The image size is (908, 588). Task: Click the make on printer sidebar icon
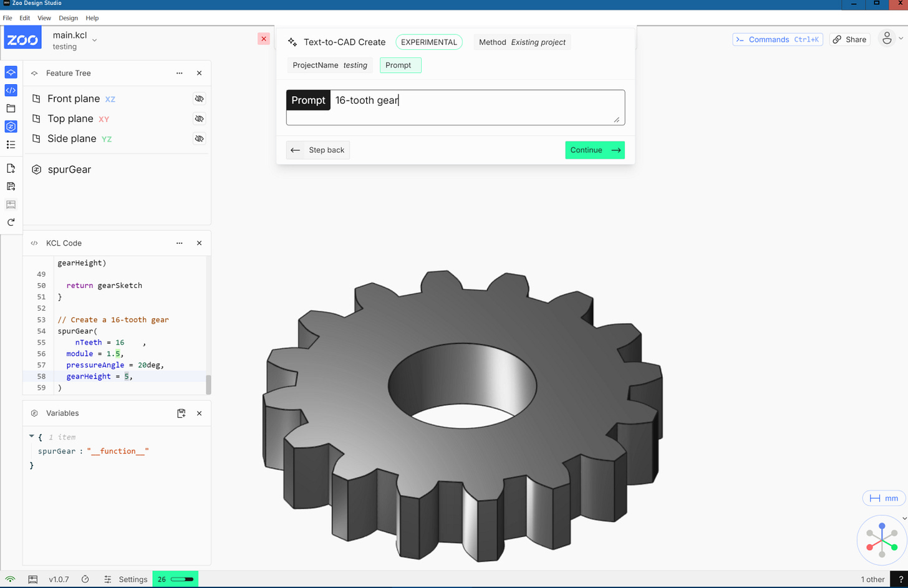click(x=11, y=205)
